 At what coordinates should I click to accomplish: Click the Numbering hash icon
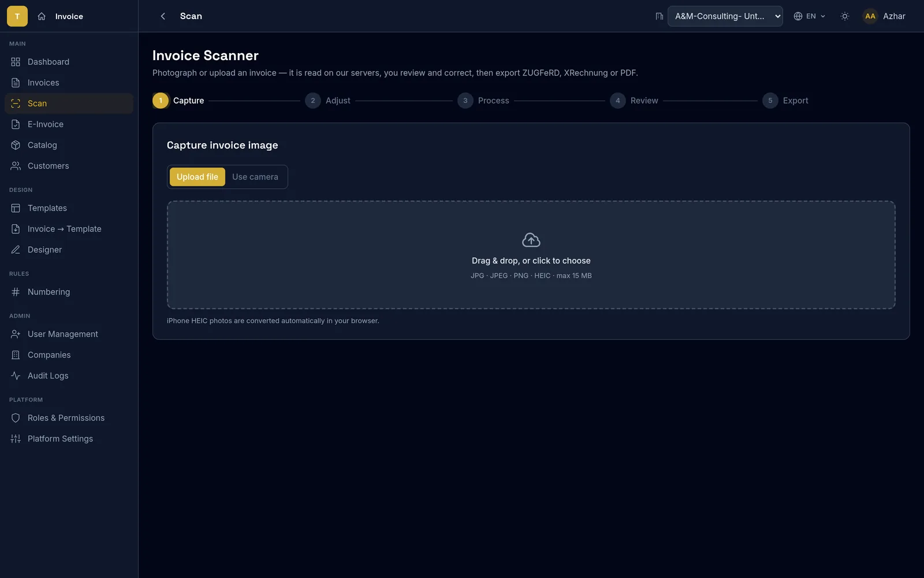pyautogui.click(x=16, y=292)
